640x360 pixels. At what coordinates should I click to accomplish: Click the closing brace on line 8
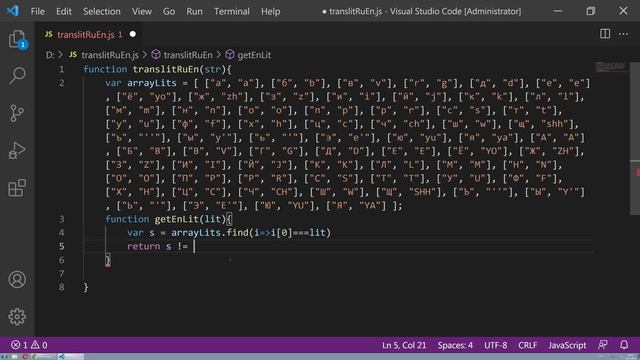click(x=86, y=287)
